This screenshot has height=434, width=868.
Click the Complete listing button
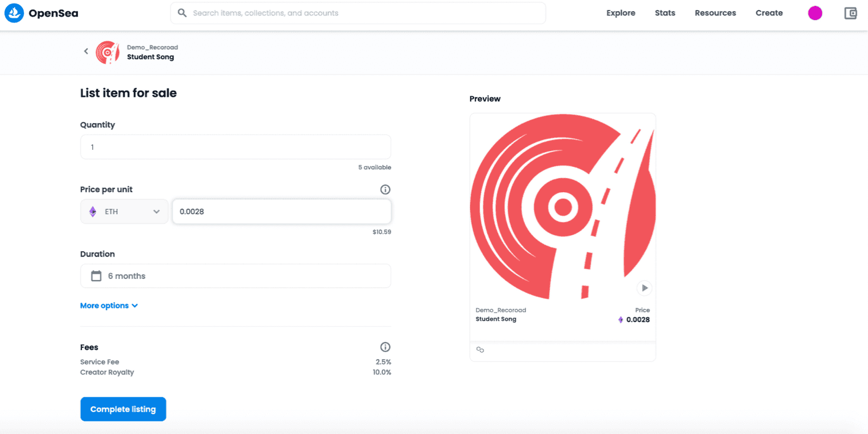123,409
